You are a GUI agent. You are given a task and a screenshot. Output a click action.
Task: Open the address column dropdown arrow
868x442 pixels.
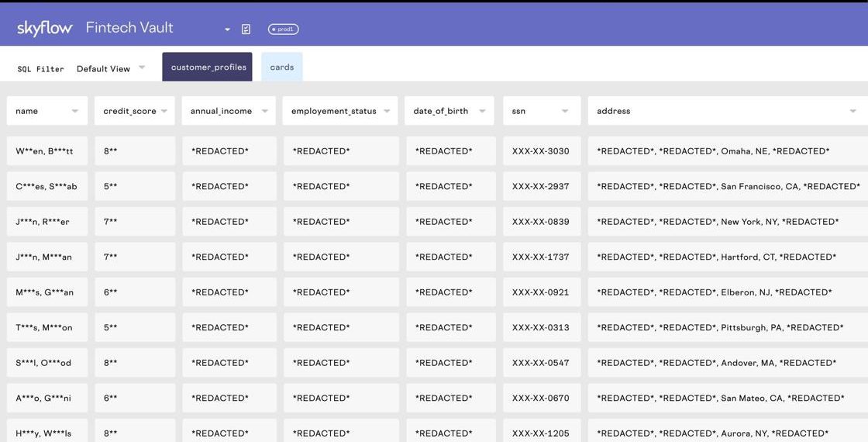click(852, 111)
